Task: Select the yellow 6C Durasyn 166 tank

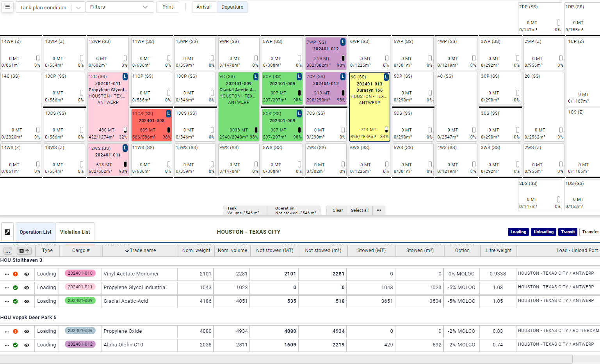Action: point(369,107)
